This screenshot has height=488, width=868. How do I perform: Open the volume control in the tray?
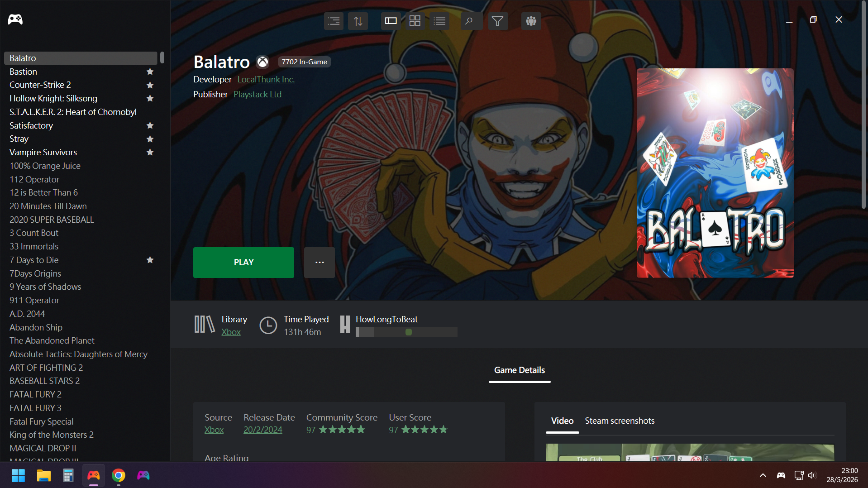coord(812,475)
